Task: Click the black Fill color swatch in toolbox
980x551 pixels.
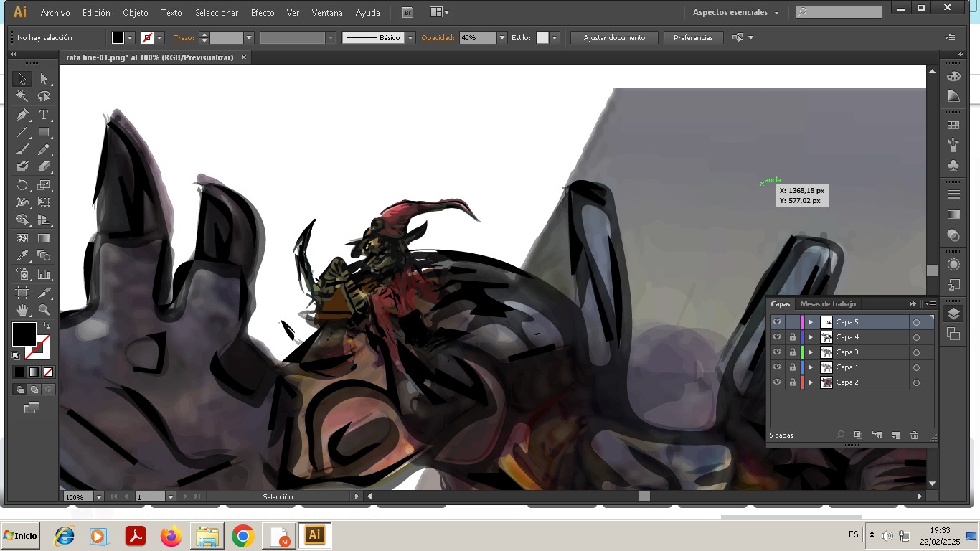Action: pyautogui.click(x=24, y=334)
